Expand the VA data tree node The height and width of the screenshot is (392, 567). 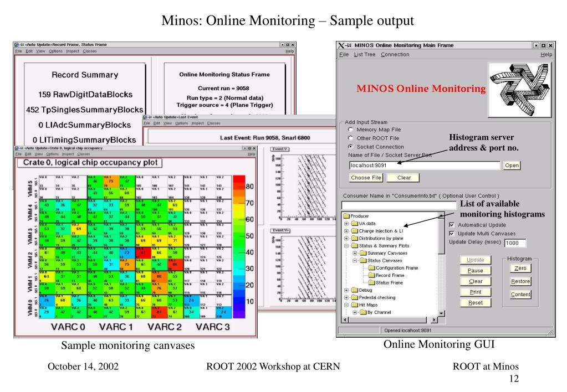pos(346,224)
